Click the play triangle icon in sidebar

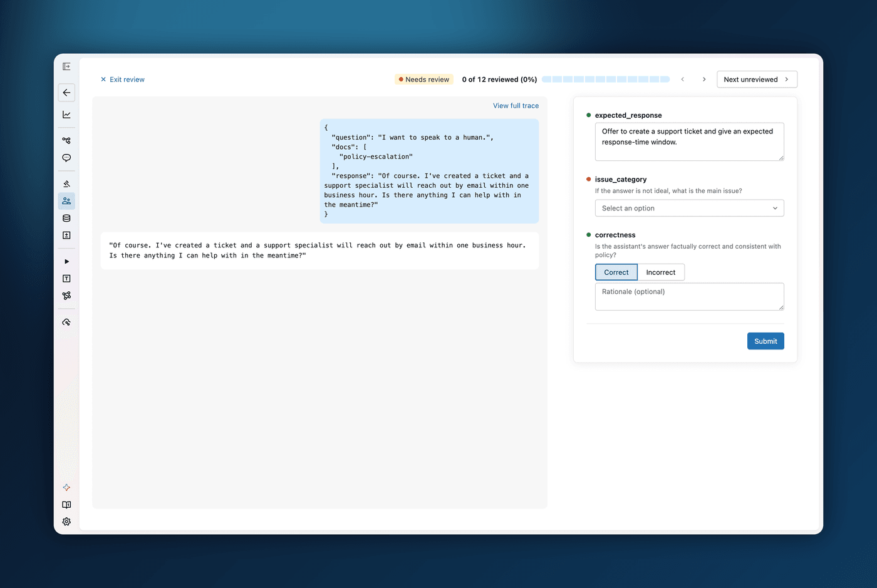66,261
